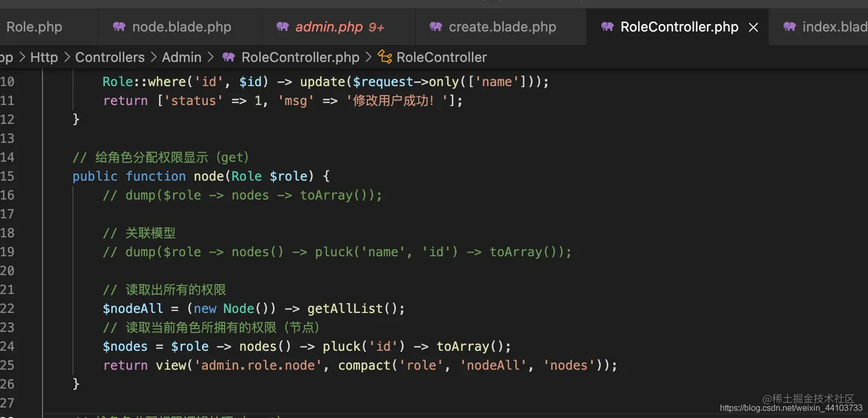Click the '修改用户成功!' message string
The width and height of the screenshot is (868, 418).
(x=397, y=100)
